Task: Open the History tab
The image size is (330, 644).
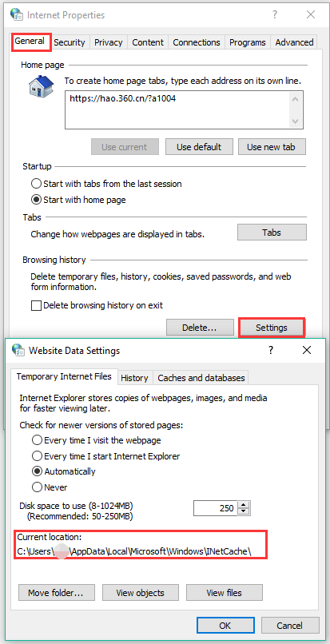Action: (134, 378)
